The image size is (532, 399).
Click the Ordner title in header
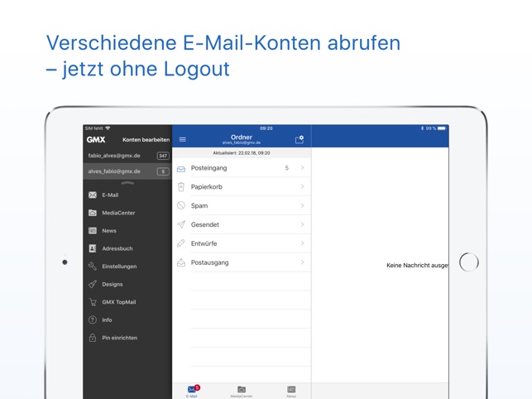coord(242,137)
